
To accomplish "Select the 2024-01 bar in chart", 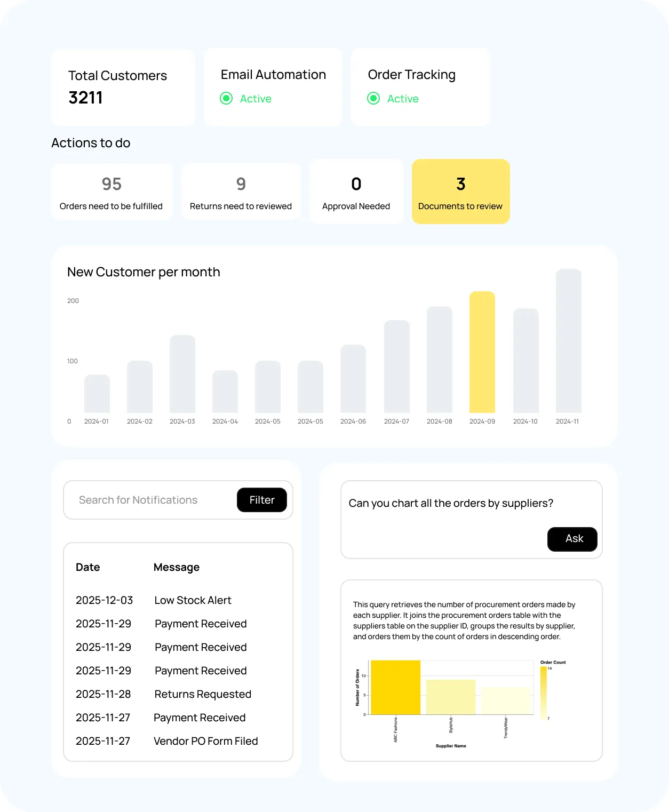I will (97, 394).
